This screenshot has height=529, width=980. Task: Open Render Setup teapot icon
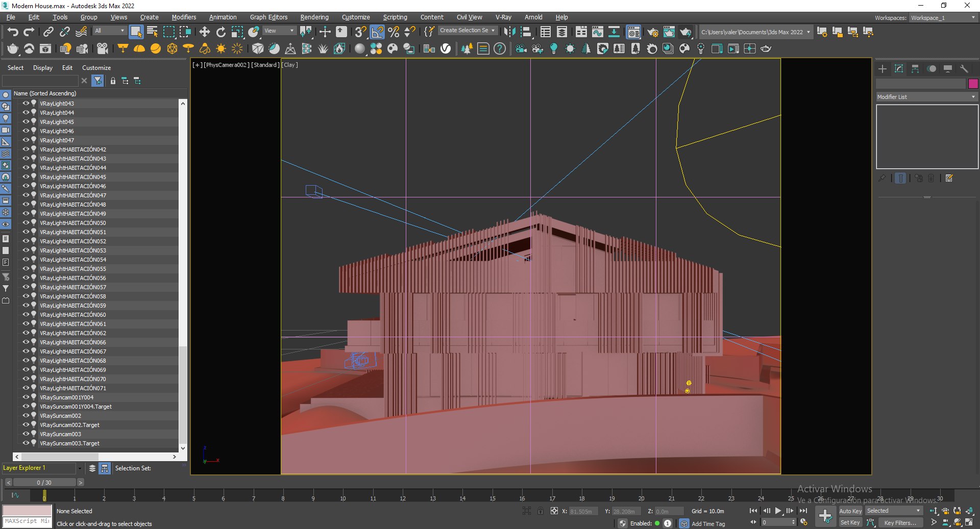(x=652, y=32)
